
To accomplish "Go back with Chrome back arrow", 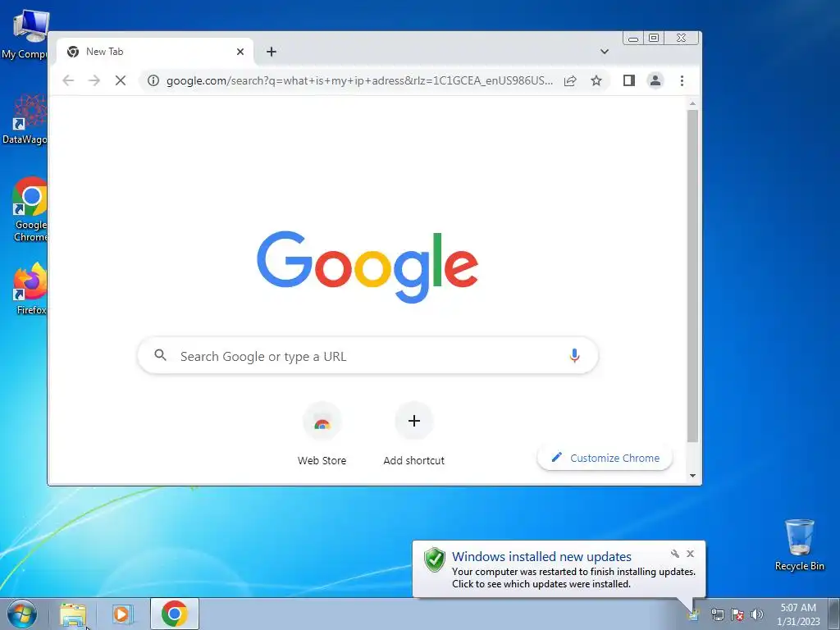I will click(x=68, y=80).
